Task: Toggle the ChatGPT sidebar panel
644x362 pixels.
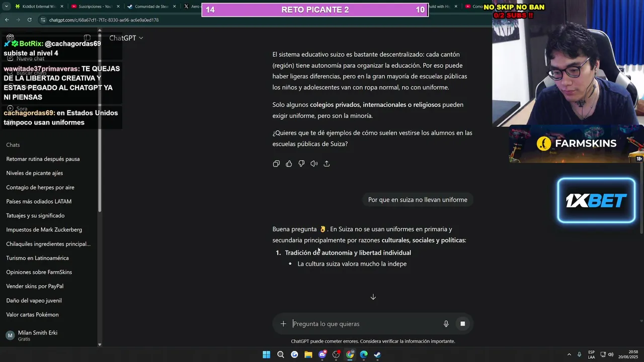Action: point(87,38)
